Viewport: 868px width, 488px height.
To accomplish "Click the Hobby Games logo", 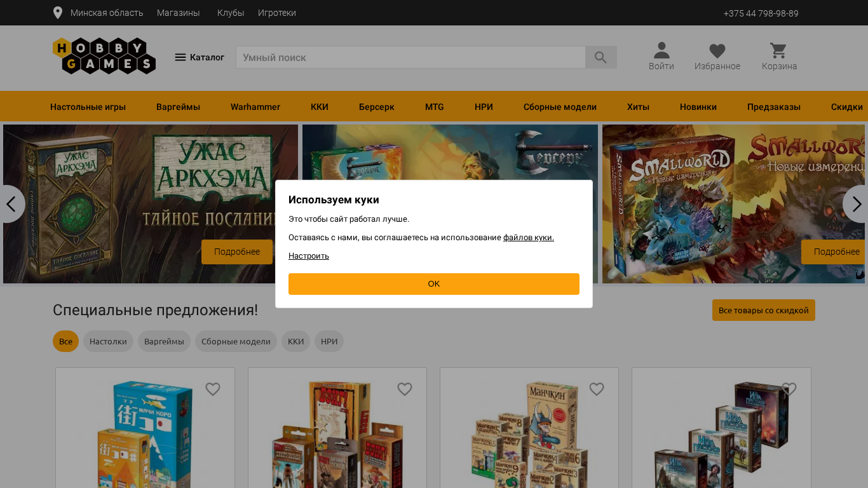I will (x=104, y=56).
